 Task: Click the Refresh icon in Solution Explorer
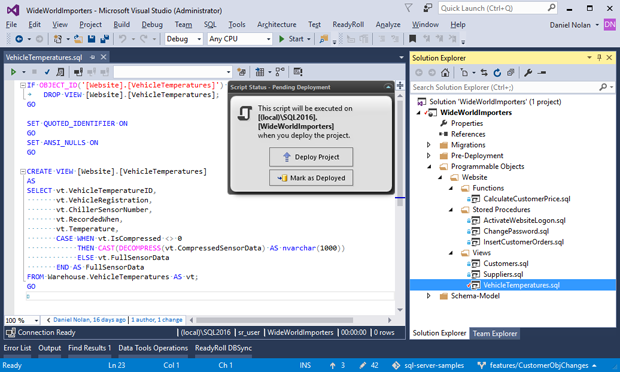497,73
